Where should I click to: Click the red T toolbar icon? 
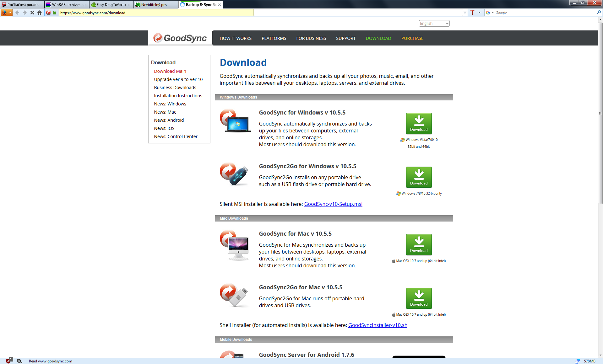472,13
